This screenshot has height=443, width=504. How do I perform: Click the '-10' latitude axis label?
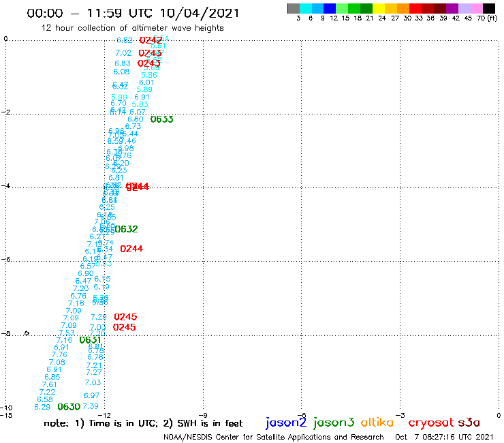click(x=6, y=408)
